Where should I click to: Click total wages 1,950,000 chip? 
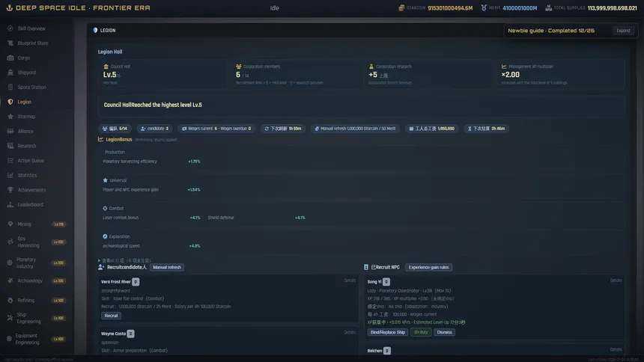click(431, 129)
